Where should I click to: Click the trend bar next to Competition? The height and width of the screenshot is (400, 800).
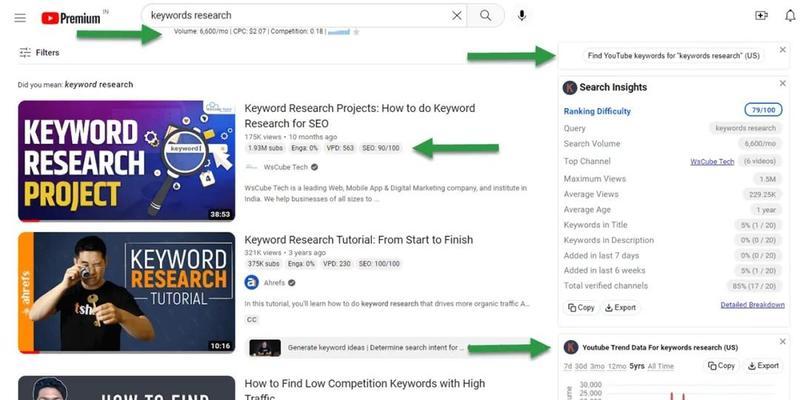(339, 32)
